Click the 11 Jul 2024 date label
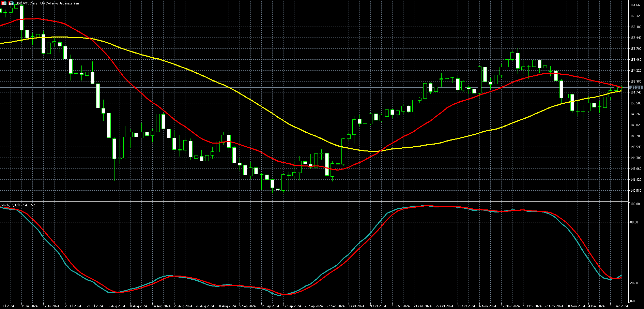This screenshot has height=309, width=644. coord(29,306)
